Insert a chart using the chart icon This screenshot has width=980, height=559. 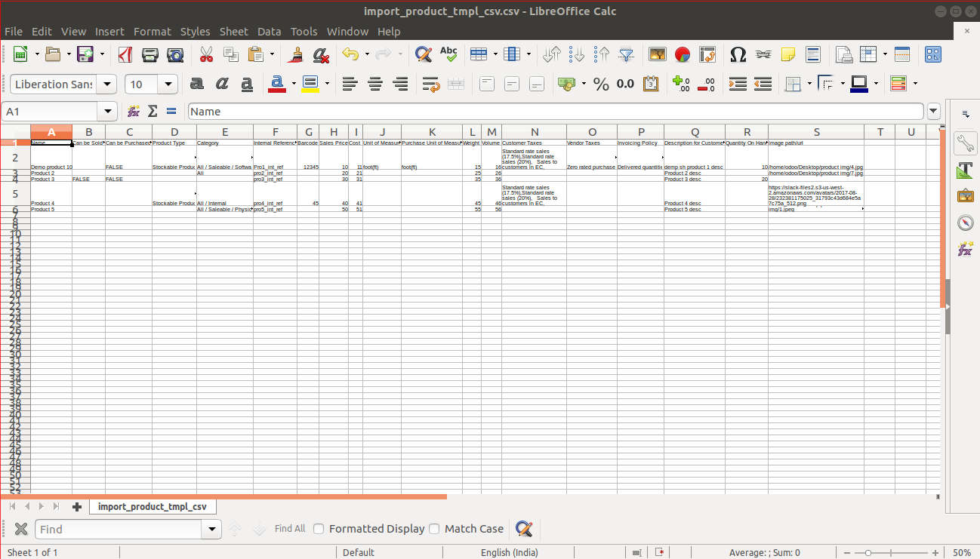coord(683,54)
